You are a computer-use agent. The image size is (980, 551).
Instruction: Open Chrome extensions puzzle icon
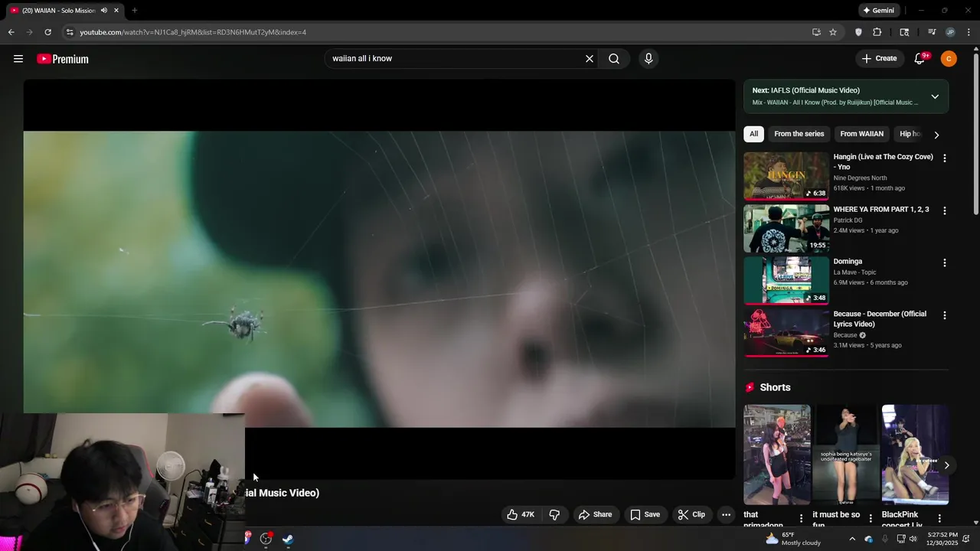877,32
